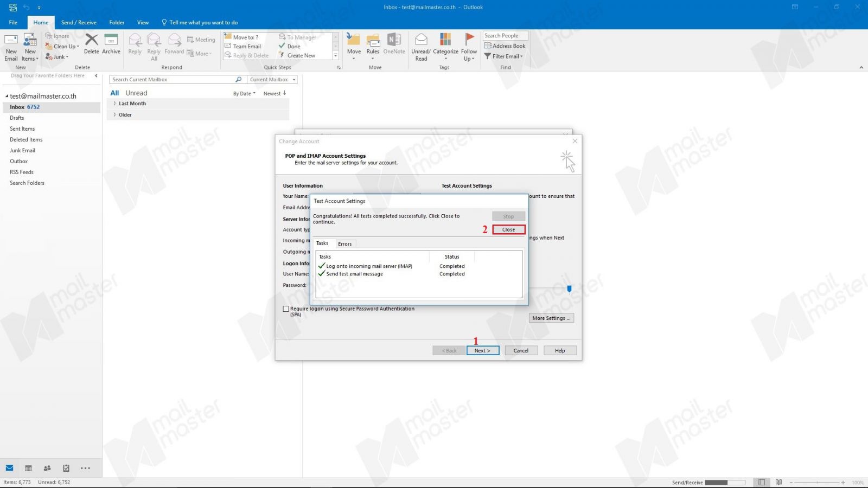868x488 pixels.
Task: Open People view in bottom navigation
Action: tap(47, 468)
